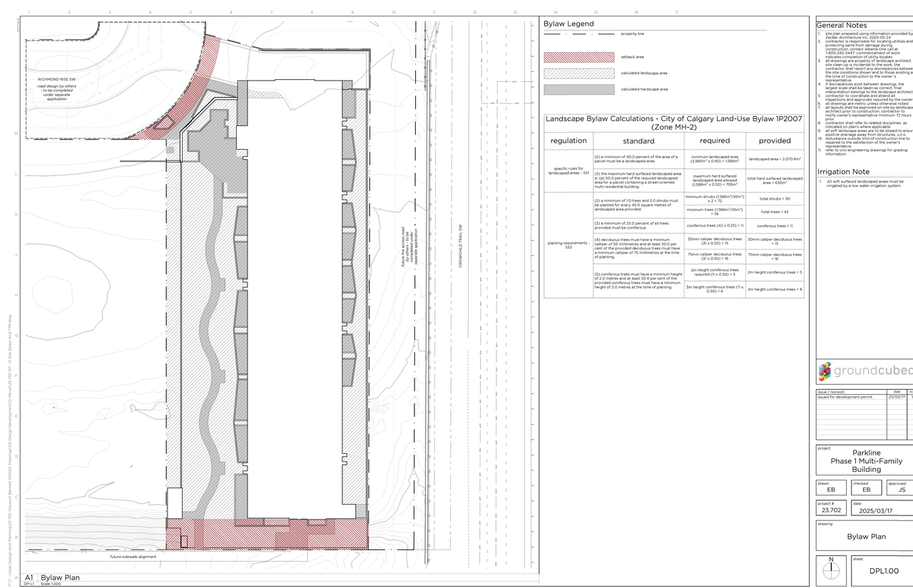Screen dimensions: 913x588
Task: Click the 'coniferous trees = 11' provided cell
Action: coord(775,225)
